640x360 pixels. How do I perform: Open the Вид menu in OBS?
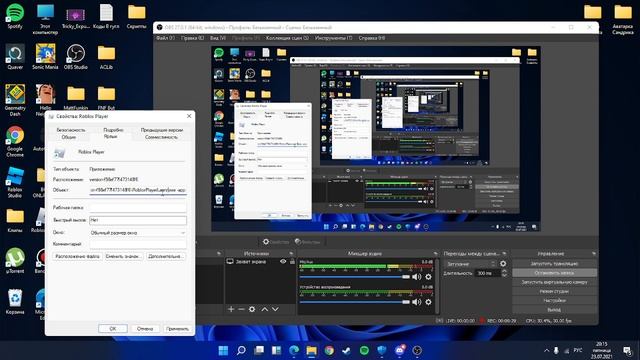(218, 38)
